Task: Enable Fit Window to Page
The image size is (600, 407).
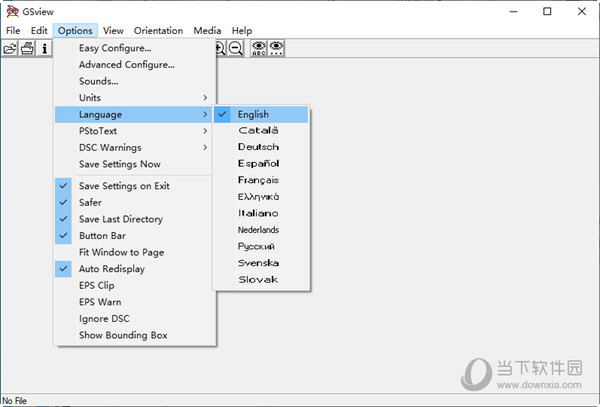Action: [133, 252]
